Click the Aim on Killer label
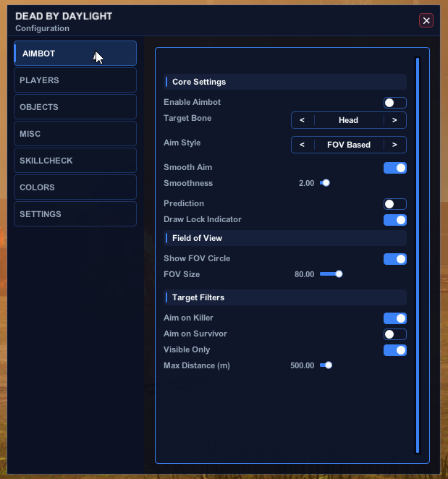Screen dimensions: 448x479 (x=188, y=318)
